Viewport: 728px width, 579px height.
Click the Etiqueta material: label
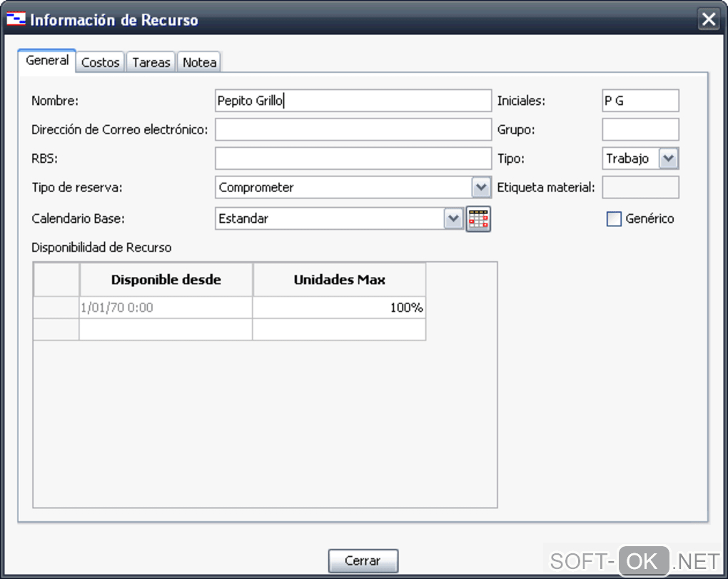coord(546,188)
